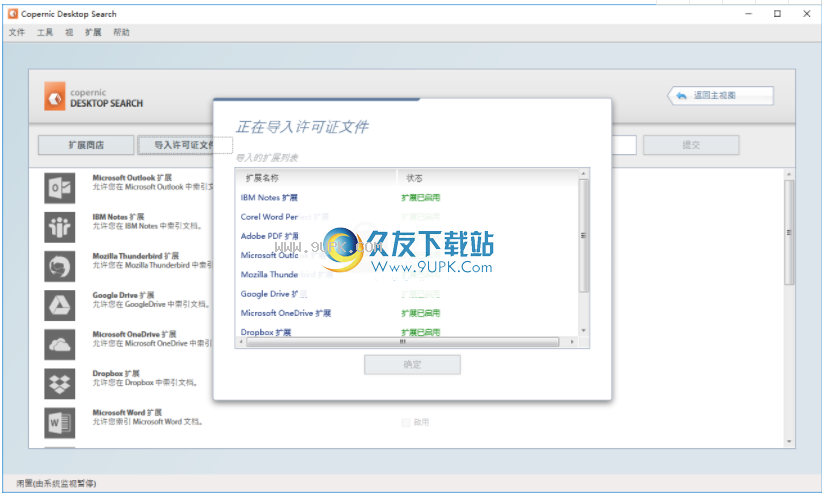
Task: Click 扩展已启用 status for IBM Notes
Action: pyautogui.click(x=420, y=198)
